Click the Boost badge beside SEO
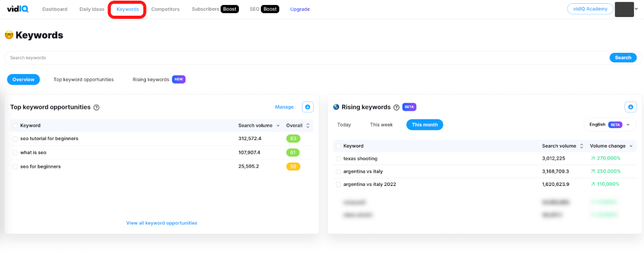The image size is (644, 267). coord(270,9)
